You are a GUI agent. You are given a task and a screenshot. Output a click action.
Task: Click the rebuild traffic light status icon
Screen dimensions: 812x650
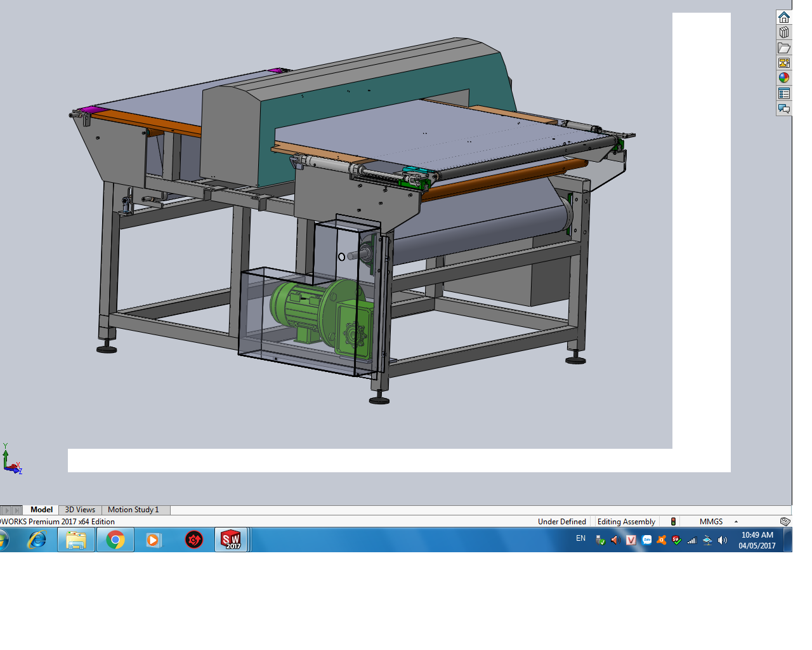[673, 522]
